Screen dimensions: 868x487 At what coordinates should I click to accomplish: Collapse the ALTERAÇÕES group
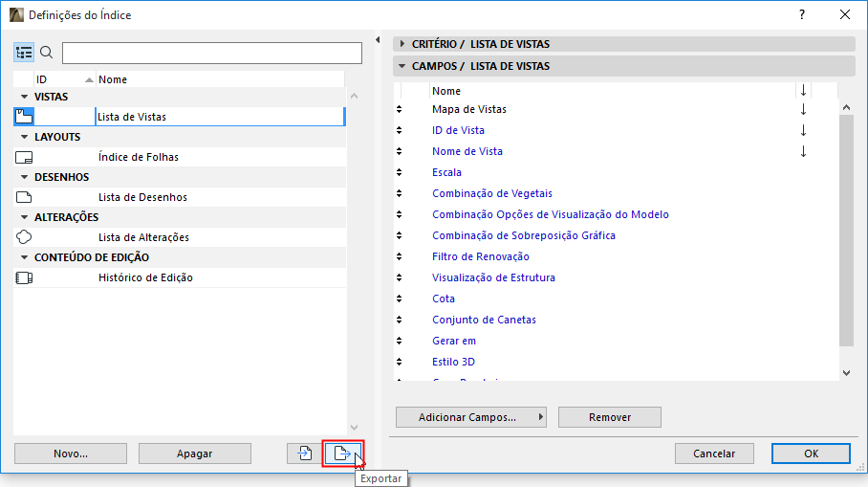[24, 217]
